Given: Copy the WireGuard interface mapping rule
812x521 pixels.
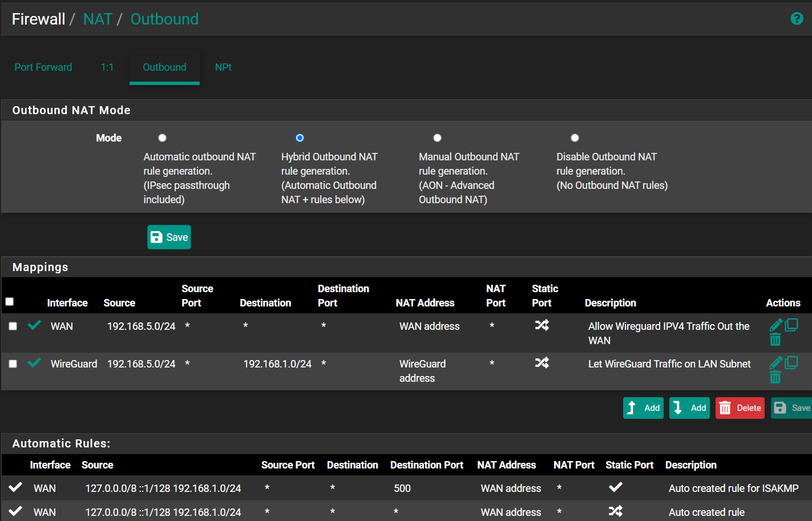Looking at the screenshot, I should tap(791, 362).
